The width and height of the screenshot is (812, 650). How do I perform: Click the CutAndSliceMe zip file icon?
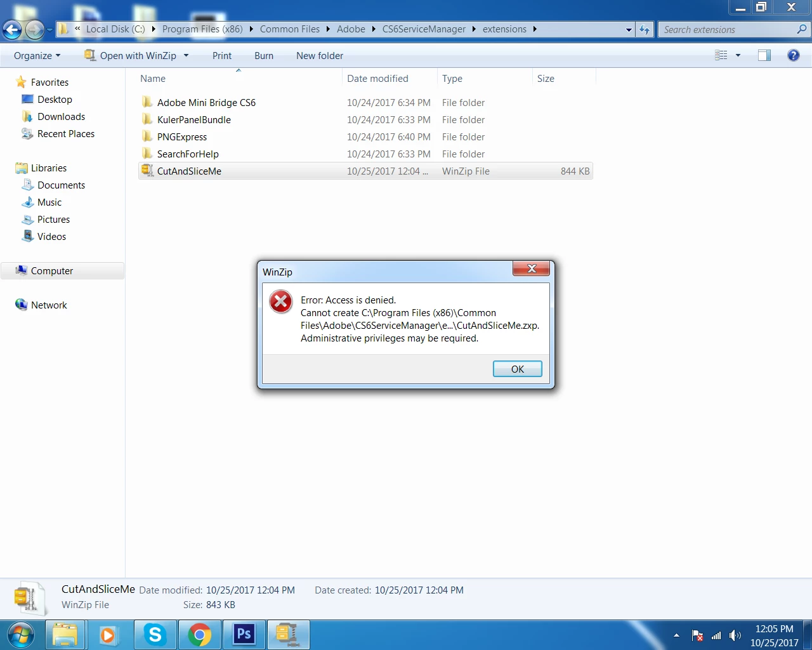click(147, 170)
